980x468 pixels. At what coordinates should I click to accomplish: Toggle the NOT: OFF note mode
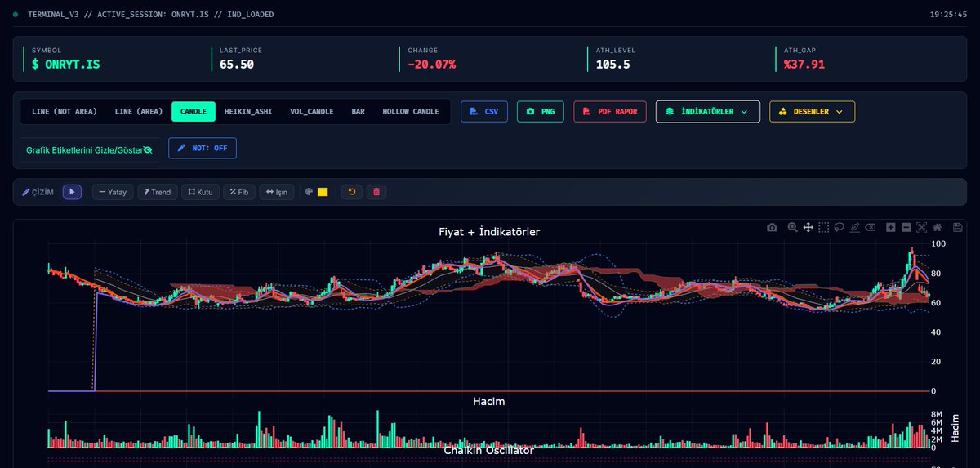[x=202, y=149]
